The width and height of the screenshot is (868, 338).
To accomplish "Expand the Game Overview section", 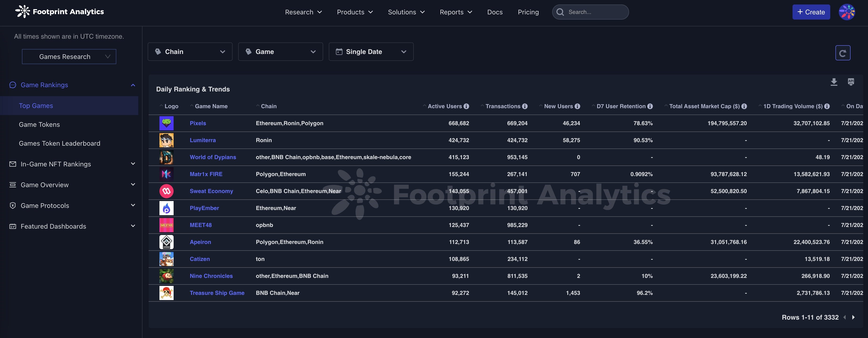I will point(133,185).
